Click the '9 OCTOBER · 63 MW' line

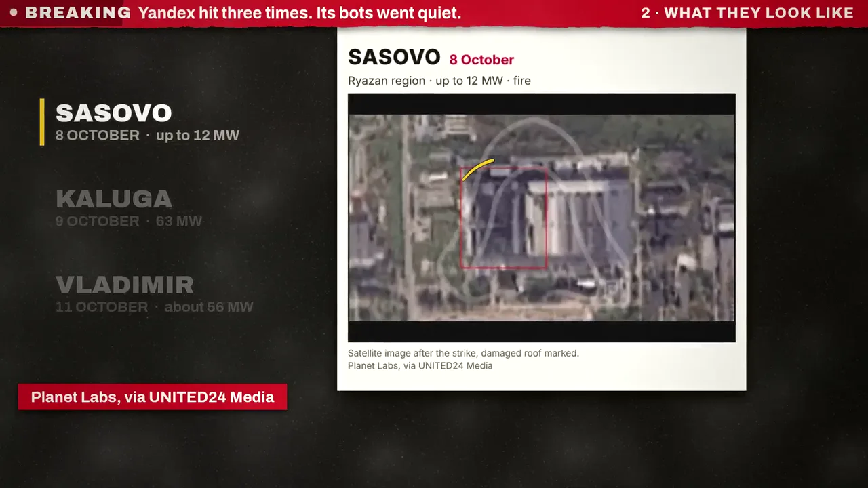[129, 221]
